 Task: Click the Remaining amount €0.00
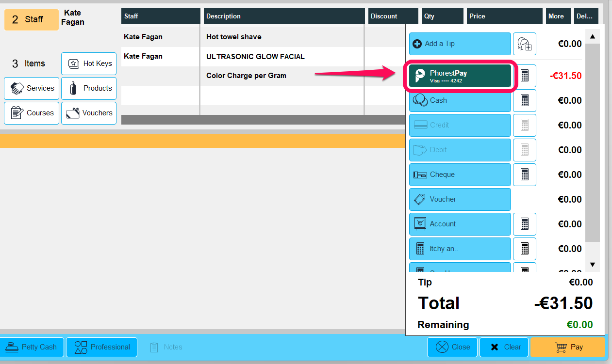coord(579,325)
